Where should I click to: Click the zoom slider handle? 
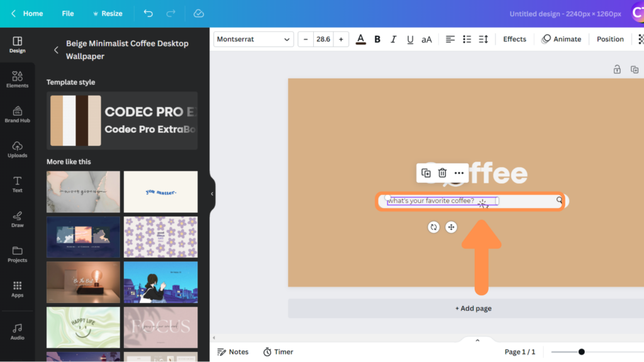582,352
